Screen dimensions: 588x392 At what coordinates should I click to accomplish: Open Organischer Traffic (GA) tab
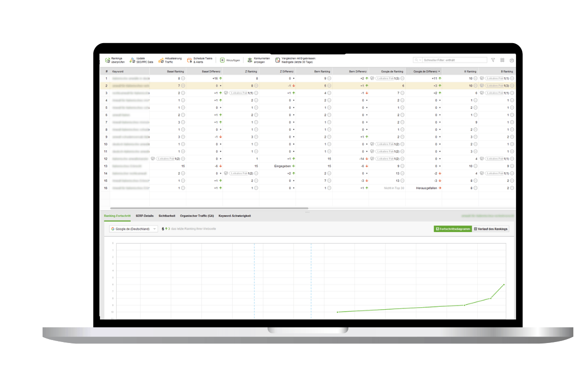click(x=197, y=216)
